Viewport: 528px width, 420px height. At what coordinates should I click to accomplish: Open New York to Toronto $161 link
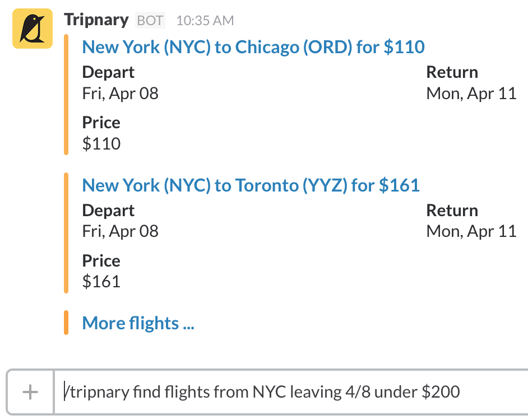point(251,185)
